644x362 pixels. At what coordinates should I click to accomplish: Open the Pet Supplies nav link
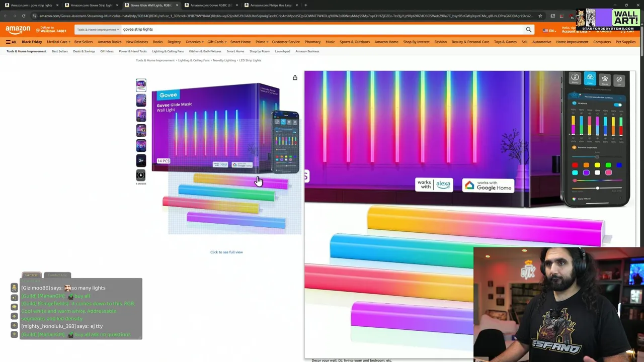point(625,42)
